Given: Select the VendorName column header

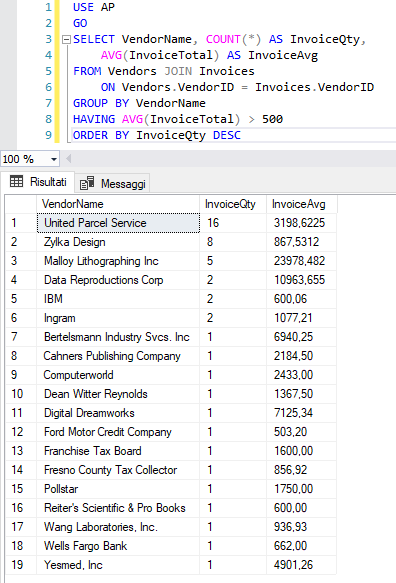Looking at the screenshot, I should coord(118,204).
